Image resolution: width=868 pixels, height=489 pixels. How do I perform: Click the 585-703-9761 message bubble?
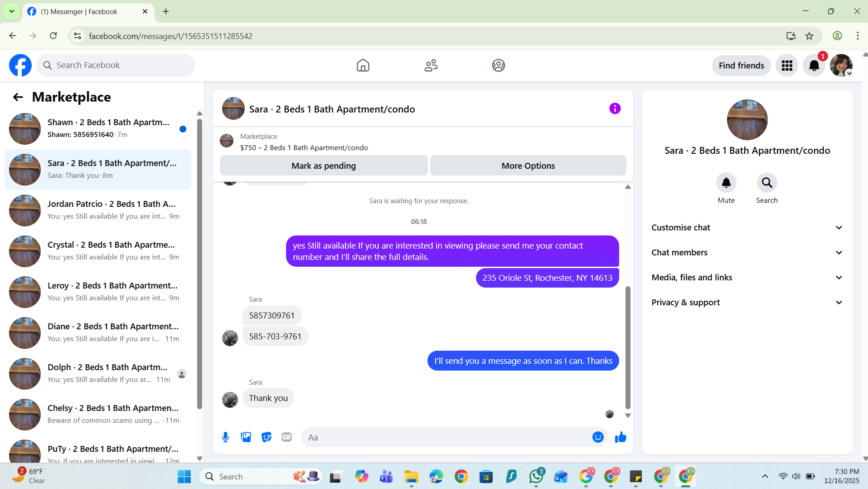point(275,337)
